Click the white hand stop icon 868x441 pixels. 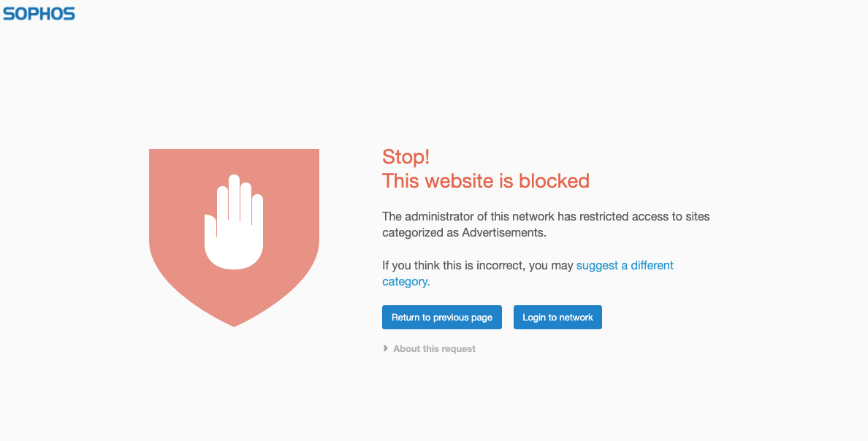coord(234,222)
